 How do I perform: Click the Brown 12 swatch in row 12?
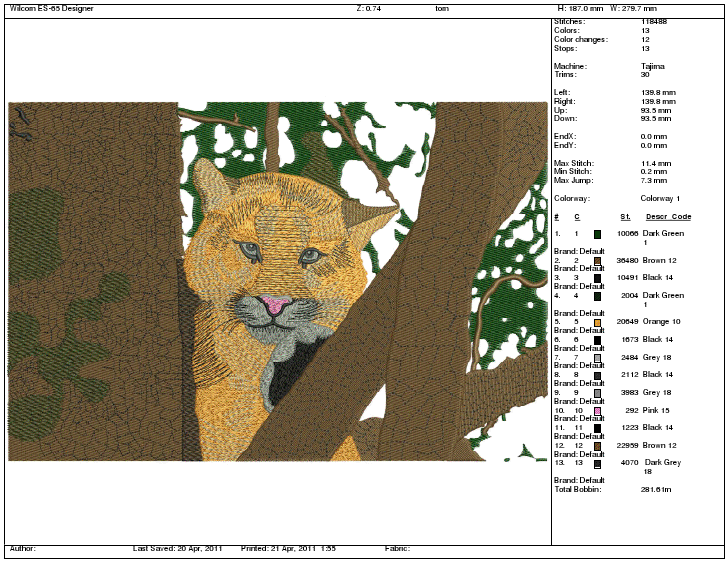click(597, 446)
